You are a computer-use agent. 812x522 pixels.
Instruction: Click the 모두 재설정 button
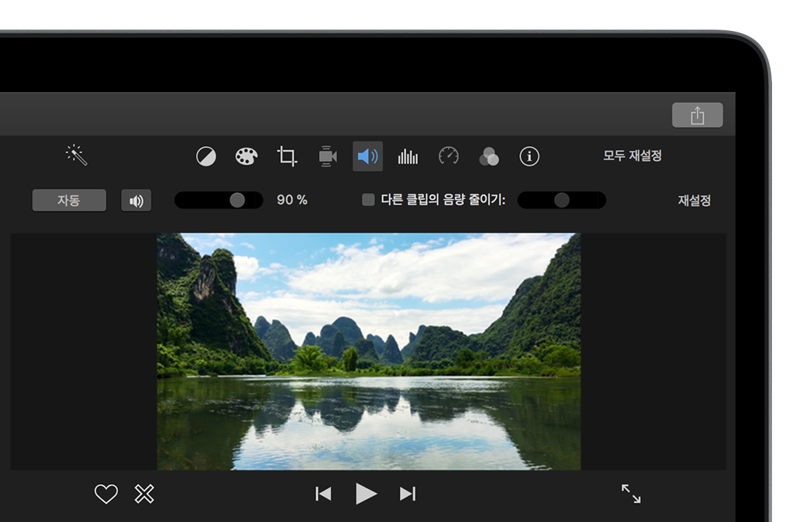point(632,156)
